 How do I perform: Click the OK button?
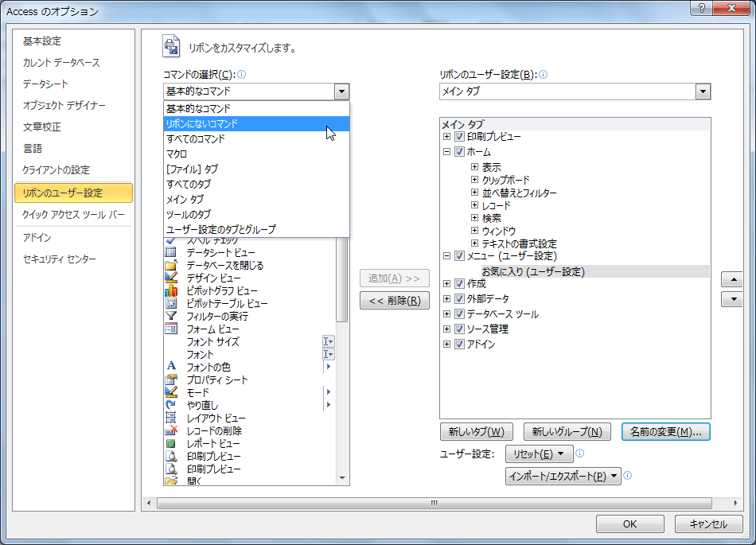[x=629, y=524]
